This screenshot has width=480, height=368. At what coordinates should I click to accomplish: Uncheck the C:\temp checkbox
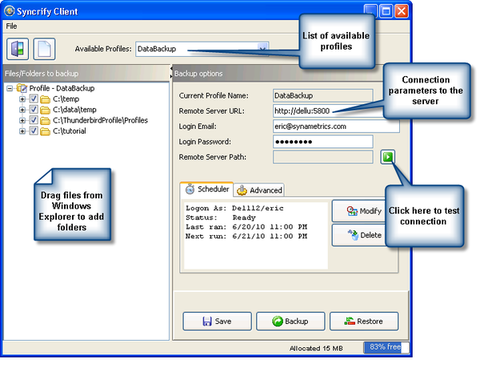click(x=33, y=99)
